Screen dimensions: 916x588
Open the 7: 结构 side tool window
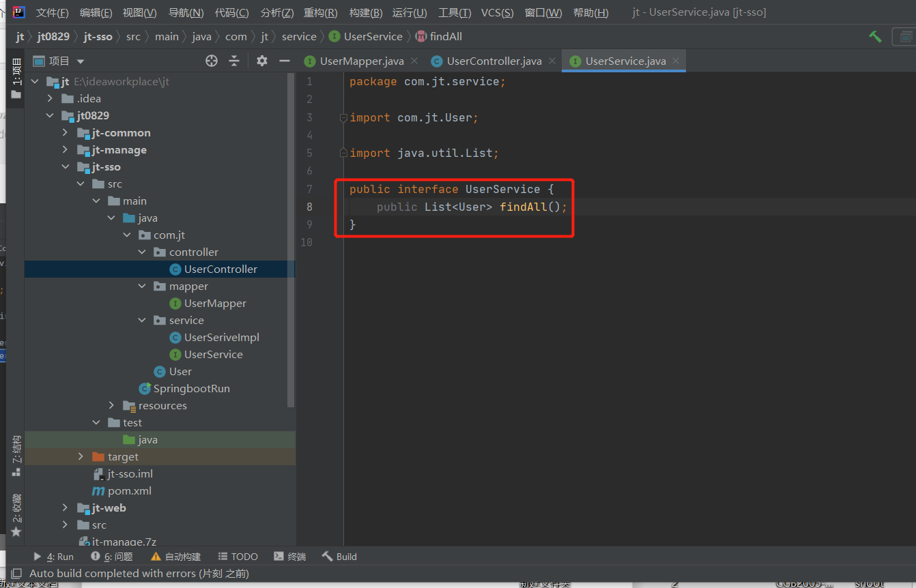16,456
